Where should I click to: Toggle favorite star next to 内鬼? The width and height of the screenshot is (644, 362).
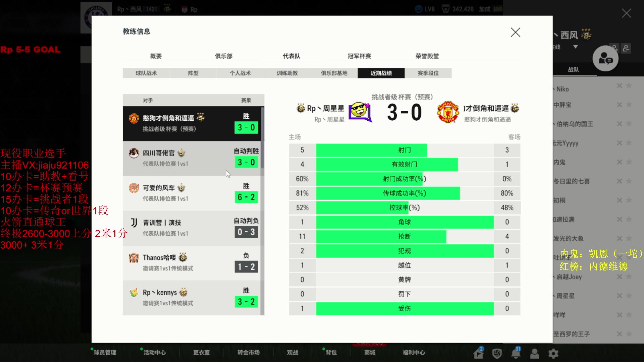(x=629, y=162)
